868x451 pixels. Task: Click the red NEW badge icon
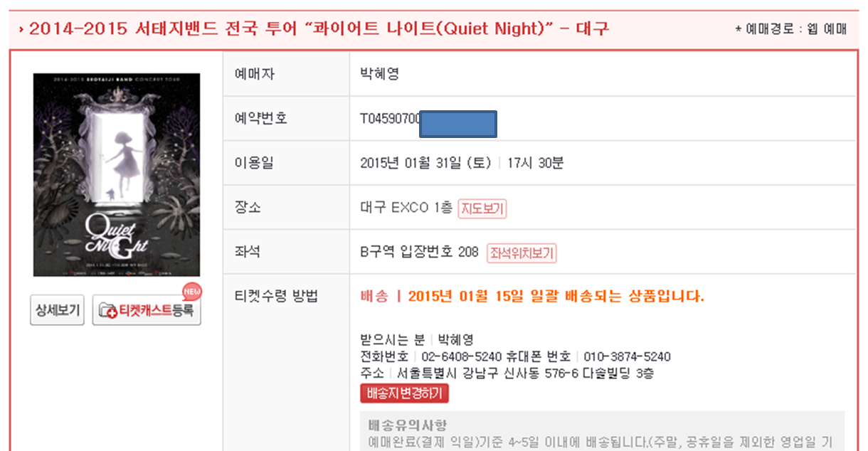coord(191,291)
